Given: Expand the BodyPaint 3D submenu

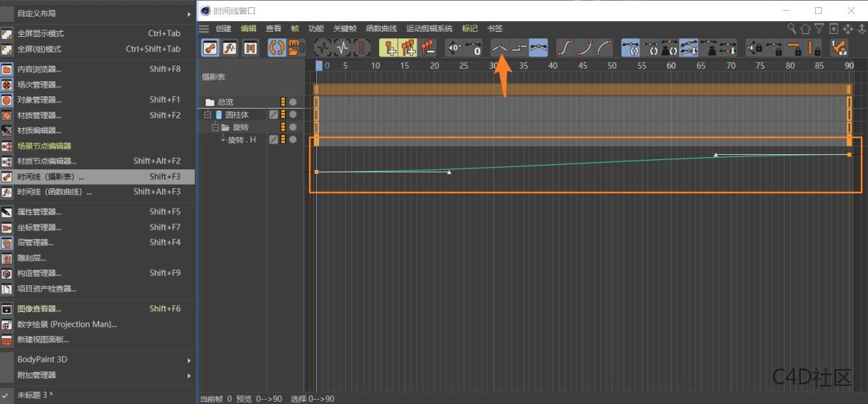Looking at the screenshot, I should tap(190, 360).
